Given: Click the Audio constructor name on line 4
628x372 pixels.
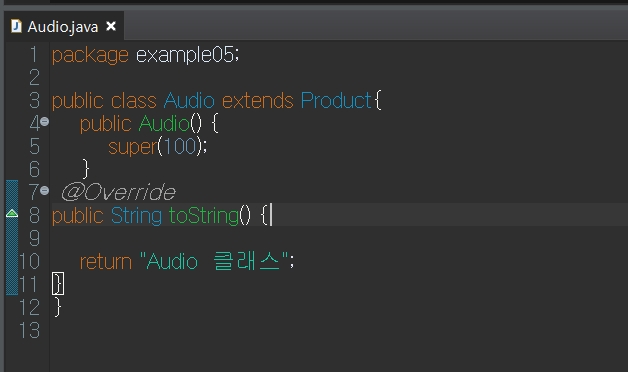Looking at the screenshot, I should tap(164, 124).
